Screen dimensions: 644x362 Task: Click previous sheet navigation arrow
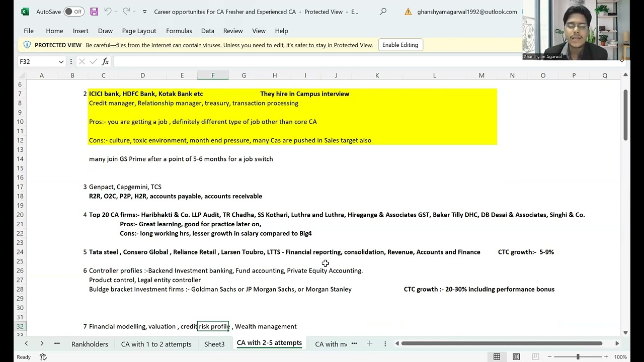point(26,343)
